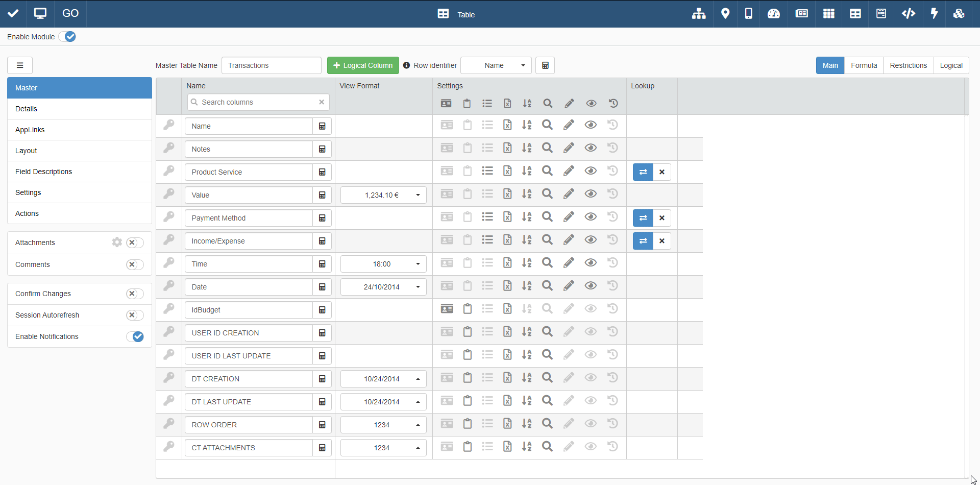Image resolution: width=980 pixels, height=485 pixels.
Task: Remove the lookup on Payment Method row
Action: coord(662,218)
